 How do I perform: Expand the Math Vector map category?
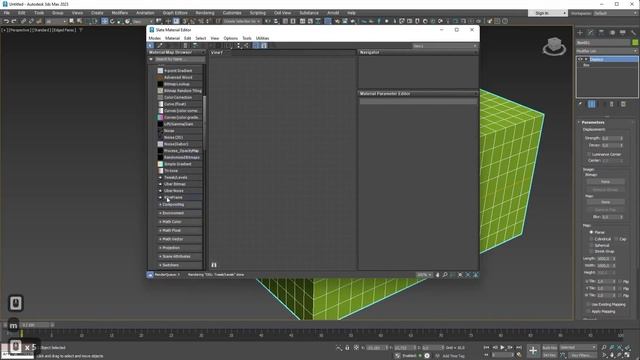pyautogui.click(x=179, y=239)
